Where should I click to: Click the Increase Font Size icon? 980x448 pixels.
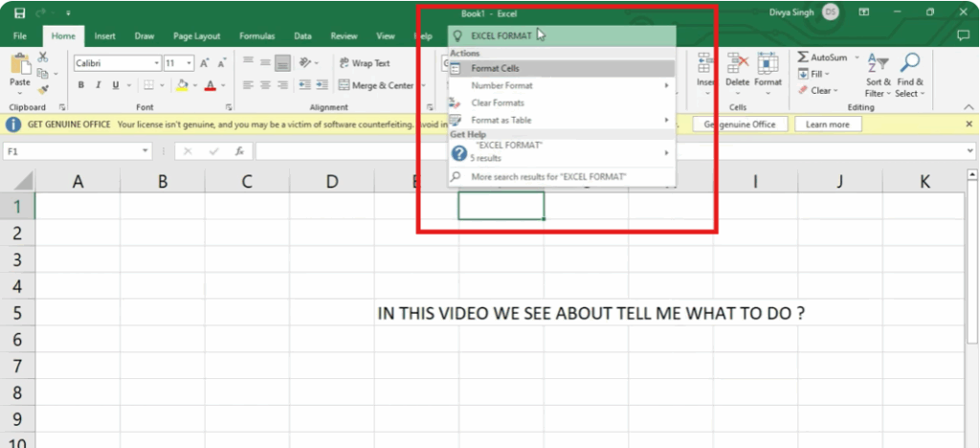point(205,63)
